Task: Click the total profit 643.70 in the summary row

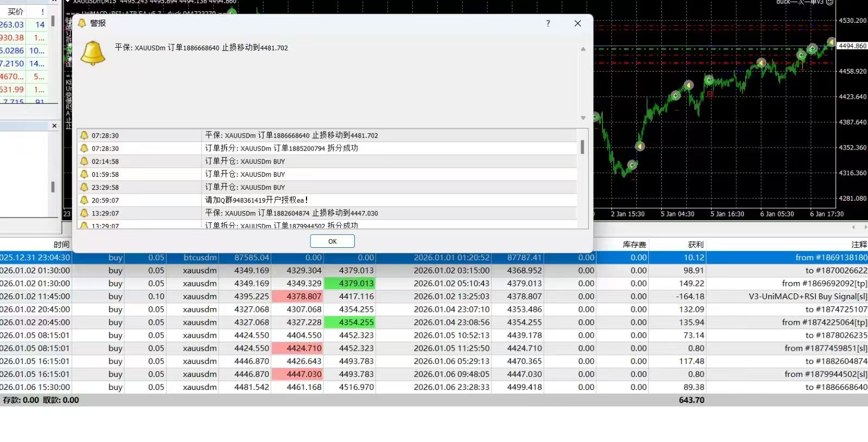Action: (692, 401)
